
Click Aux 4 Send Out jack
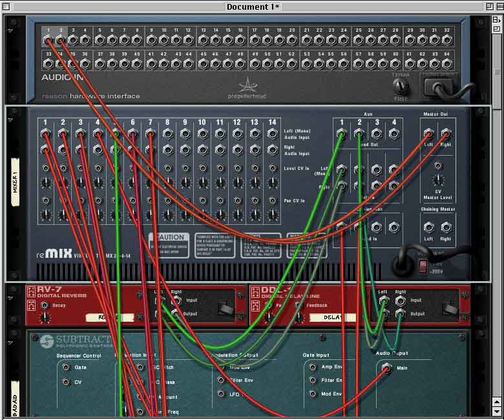tap(394, 133)
